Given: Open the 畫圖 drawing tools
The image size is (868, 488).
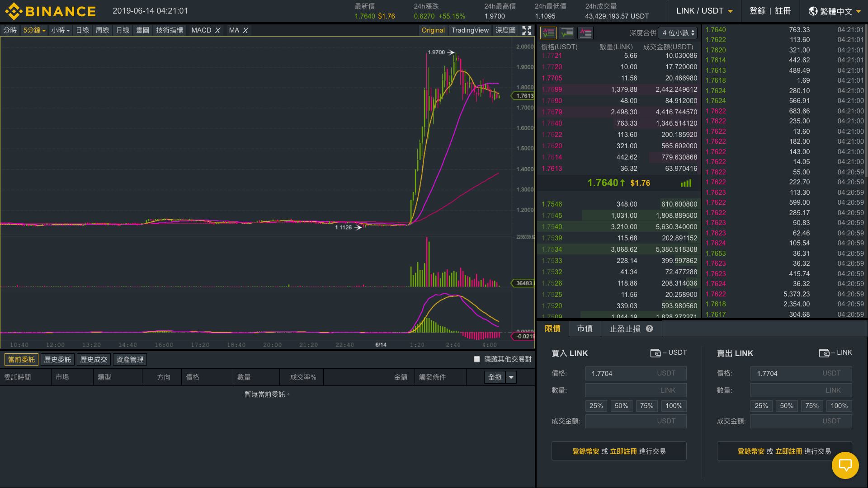Looking at the screenshot, I should (x=142, y=30).
